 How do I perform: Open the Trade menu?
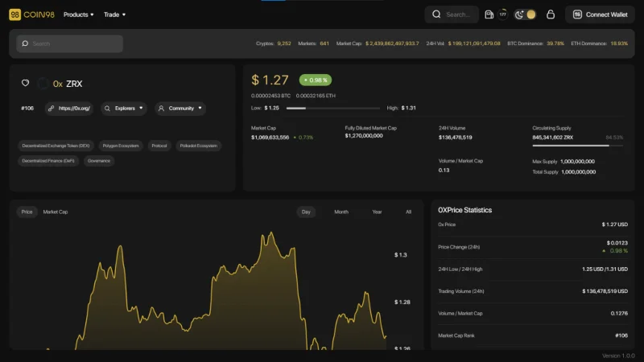(114, 14)
